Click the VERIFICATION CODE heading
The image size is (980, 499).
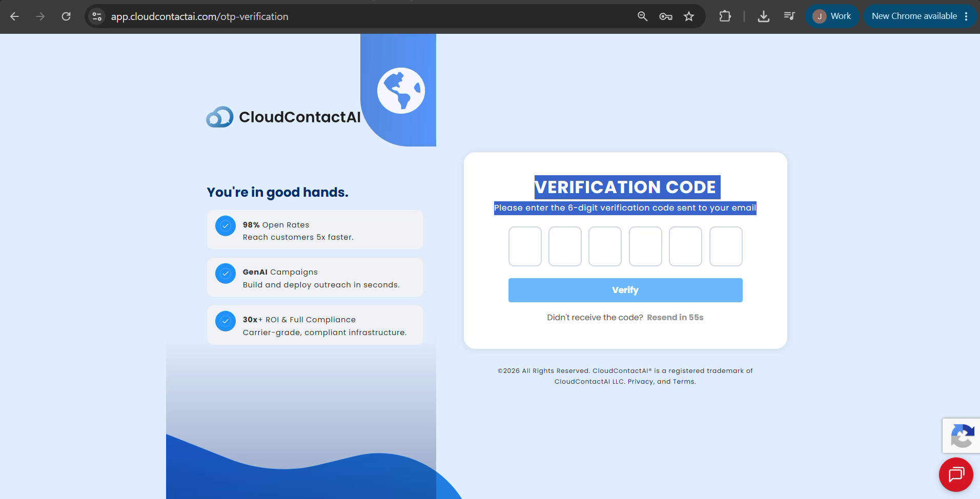pyautogui.click(x=625, y=187)
